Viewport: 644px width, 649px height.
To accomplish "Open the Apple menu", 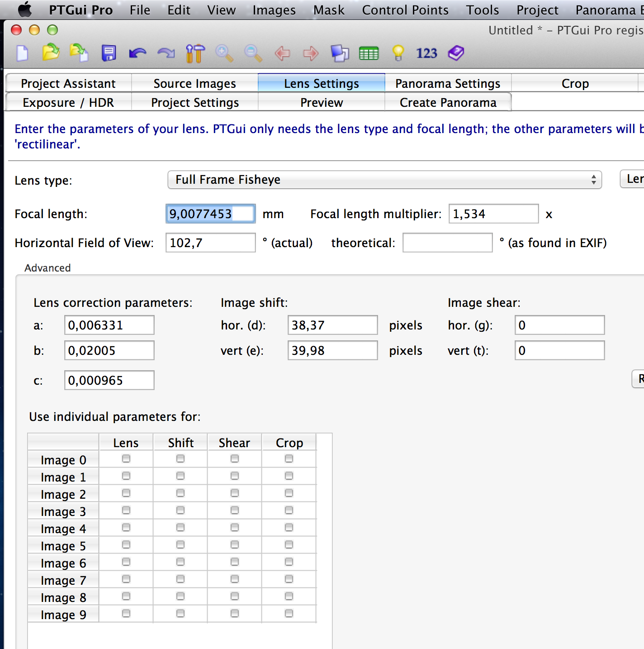I will point(25,10).
